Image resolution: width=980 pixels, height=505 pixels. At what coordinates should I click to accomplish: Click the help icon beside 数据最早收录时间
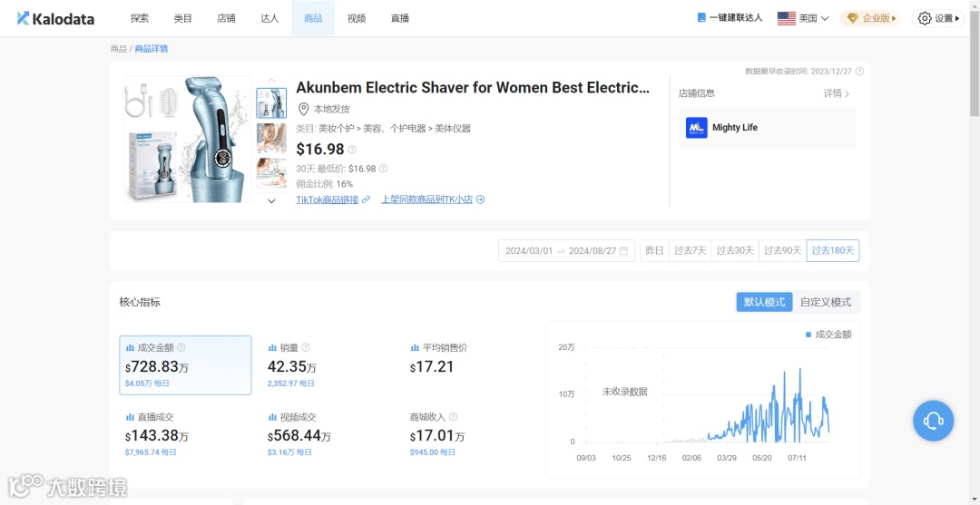click(x=859, y=71)
